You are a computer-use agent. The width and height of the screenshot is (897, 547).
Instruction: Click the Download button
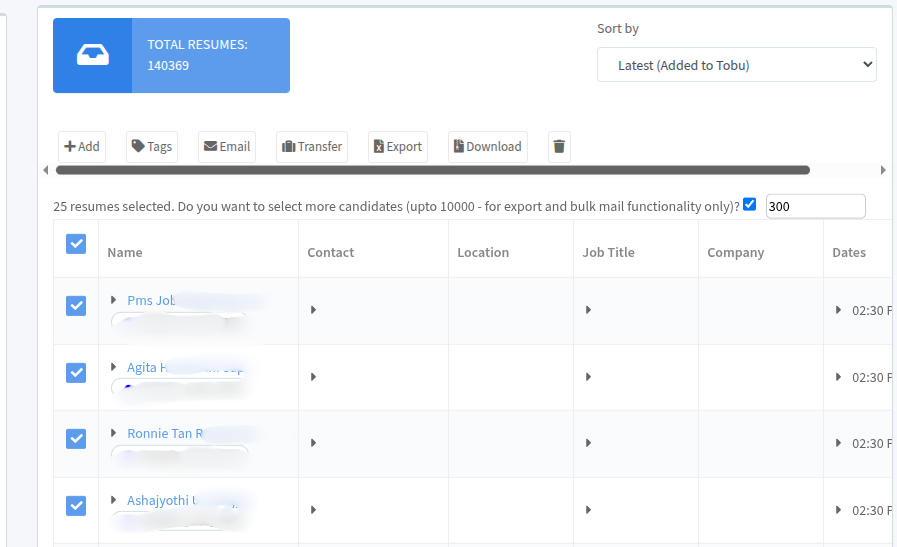(488, 146)
